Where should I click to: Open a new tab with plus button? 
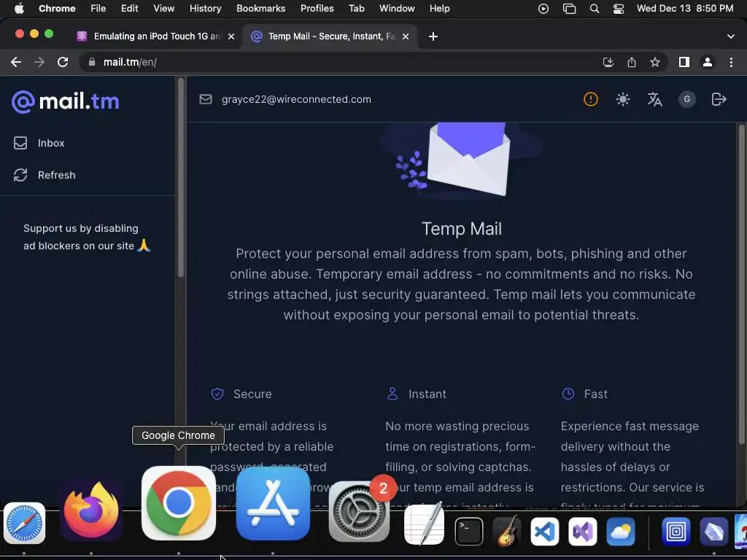point(433,36)
